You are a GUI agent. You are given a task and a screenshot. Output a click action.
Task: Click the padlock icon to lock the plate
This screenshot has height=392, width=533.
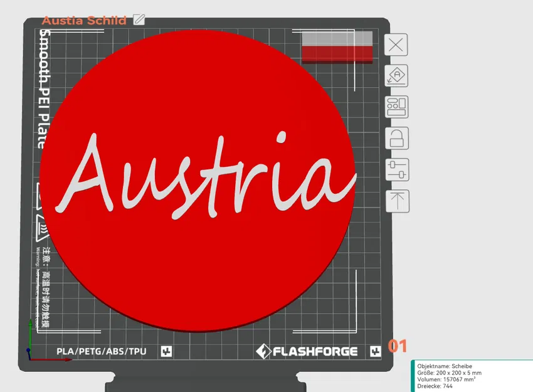click(396, 138)
